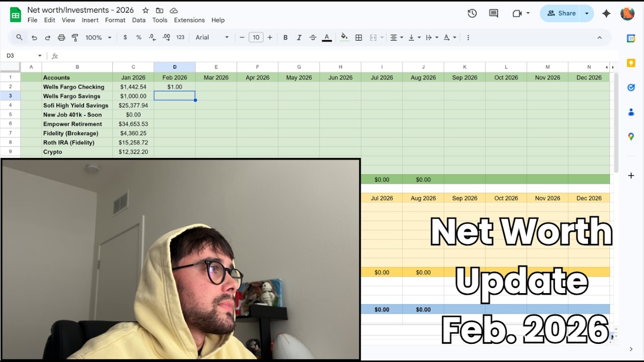Toggle bold formatting
644x362 pixels.
click(285, 37)
